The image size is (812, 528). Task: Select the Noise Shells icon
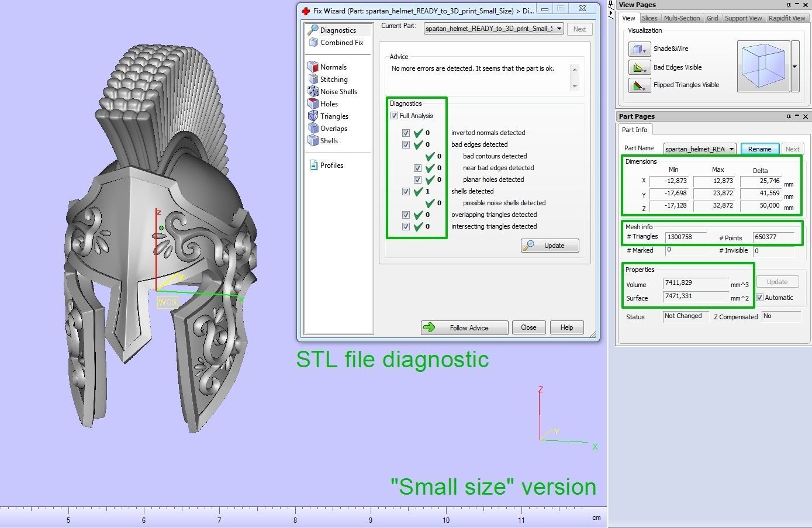coord(313,91)
